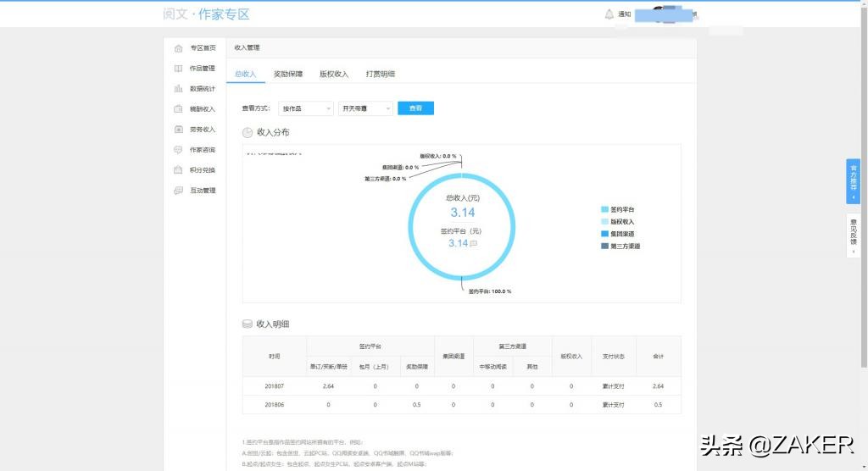This screenshot has width=868, height=471.
Task: Click the 集团渠道 table column header
Action: tap(453, 357)
